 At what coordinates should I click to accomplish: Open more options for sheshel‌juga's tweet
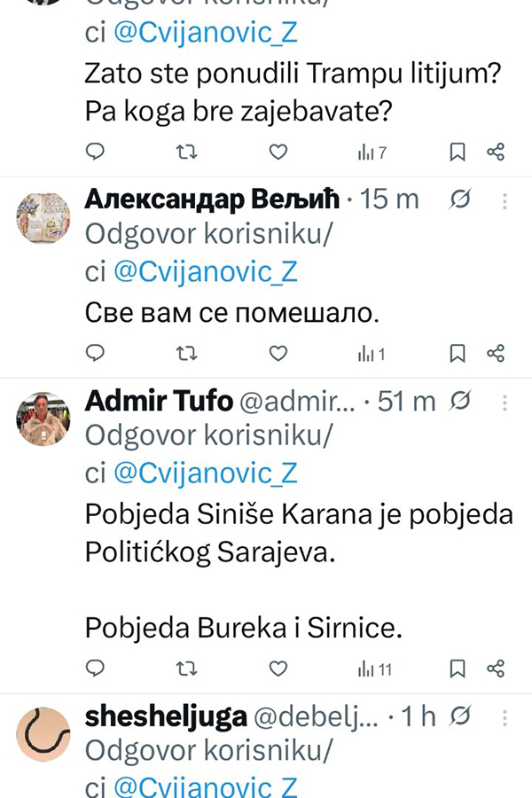click(x=505, y=716)
